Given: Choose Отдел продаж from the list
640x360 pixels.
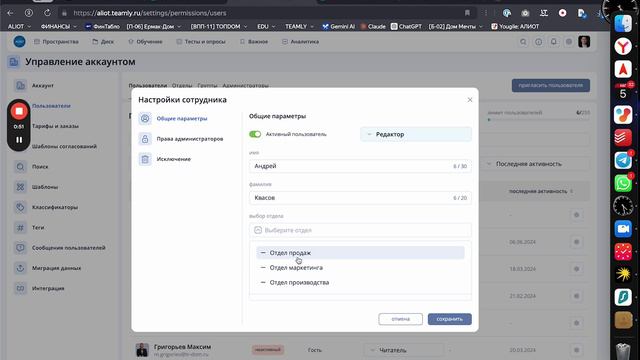Looking at the screenshot, I should coord(360,253).
